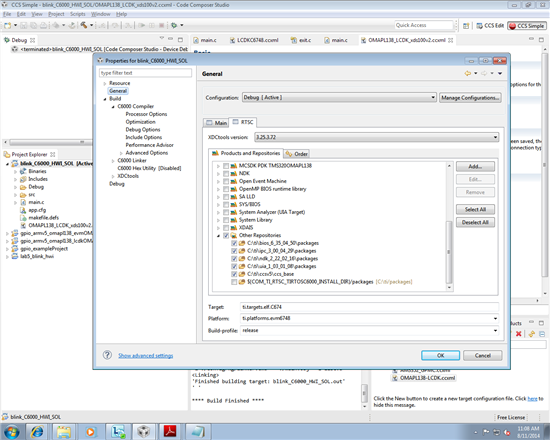
Task: Open the Scripts menu
Action: [x=78, y=14]
